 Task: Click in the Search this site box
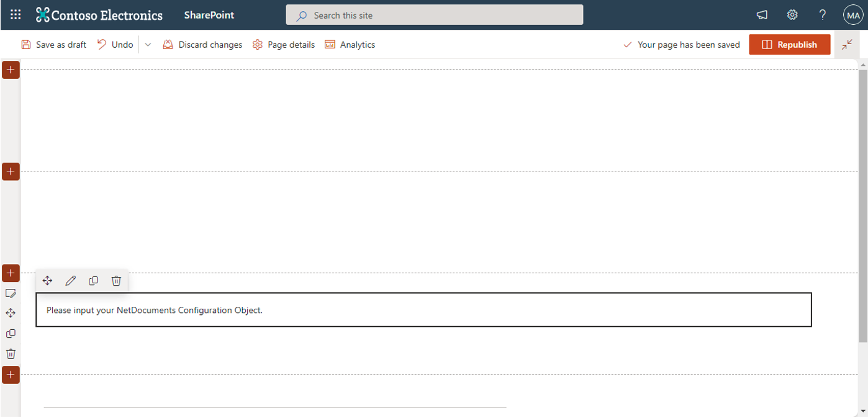click(434, 15)
